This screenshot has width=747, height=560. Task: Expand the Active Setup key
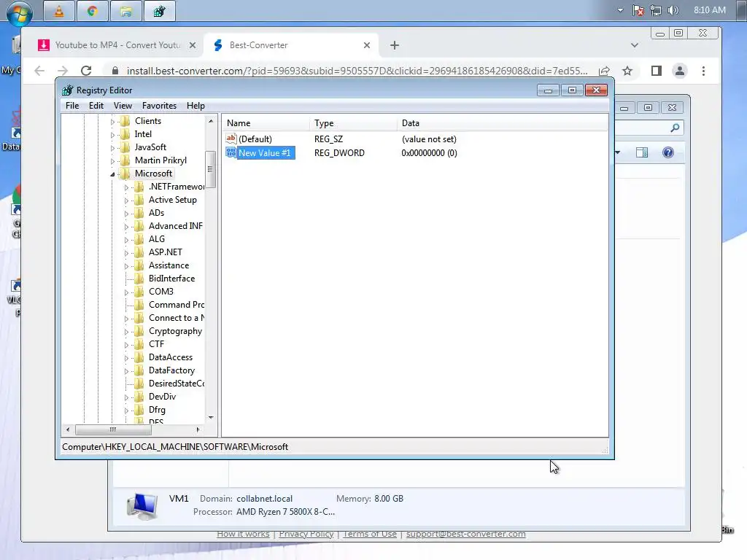(126, 201)
